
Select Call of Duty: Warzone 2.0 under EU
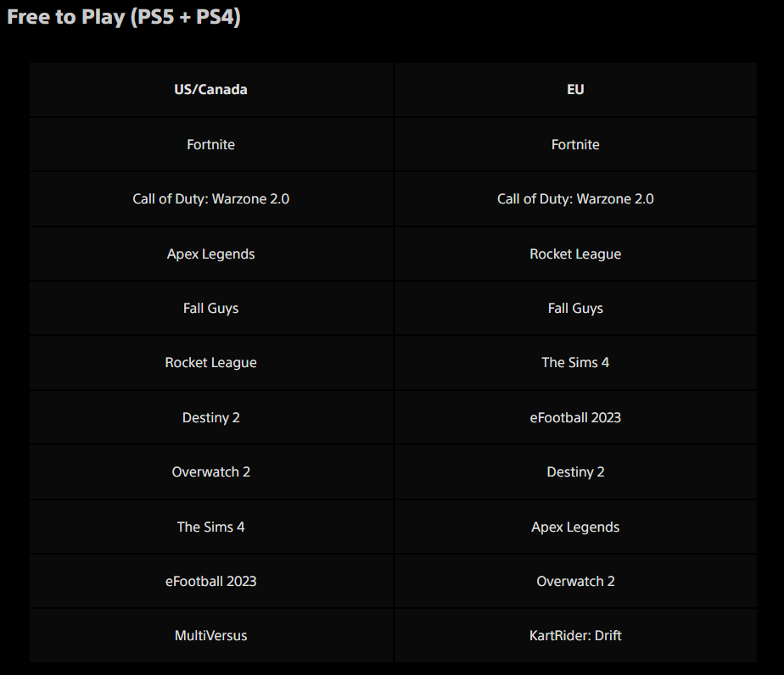(575, 198)
